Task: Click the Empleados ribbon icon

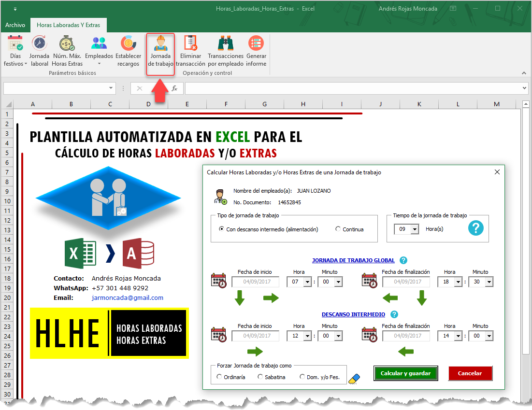Action: click(99, 43)
